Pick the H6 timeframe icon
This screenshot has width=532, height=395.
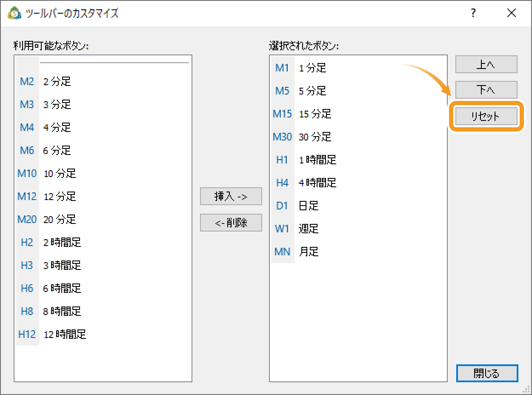[x=27, y=289]
